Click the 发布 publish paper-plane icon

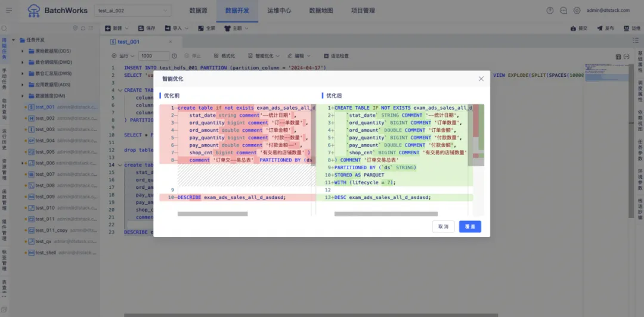coord(600,28)
